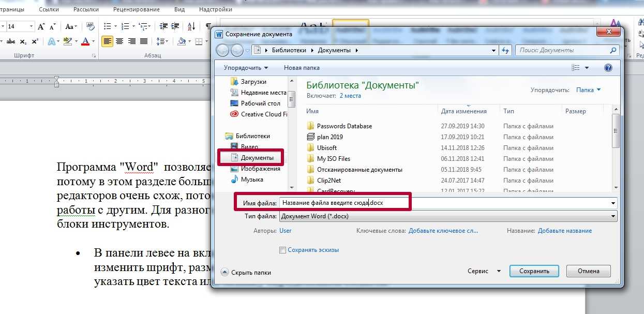Click the clear formatting eraser icon
This screenshot has height=314, width=644.
91,26
